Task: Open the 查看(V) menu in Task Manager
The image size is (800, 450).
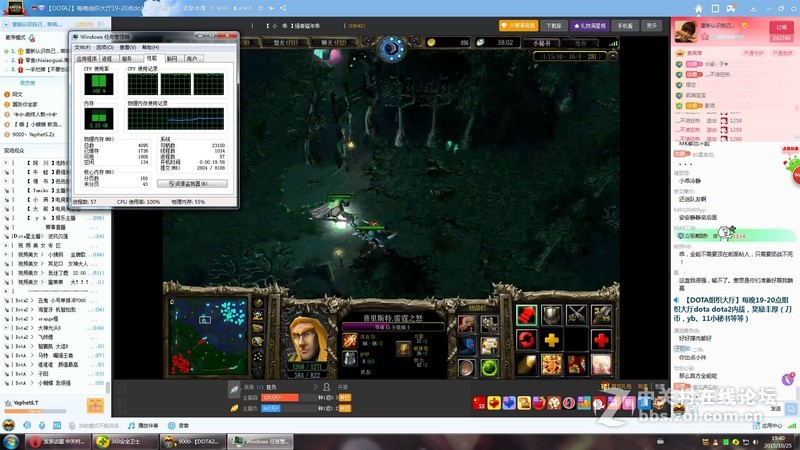Action: pyautogui.click(x=128, y=47)
